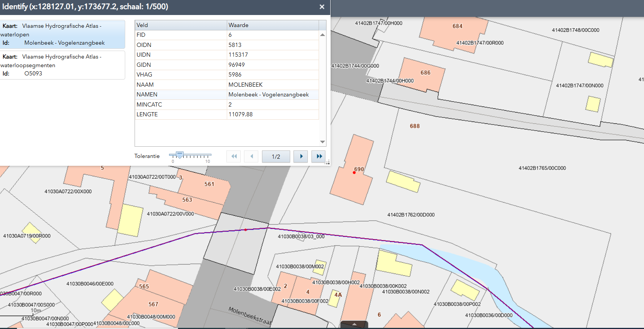Adjust the Tolerantie slider handle
The width and height of the screenshot is (644, 329).
180,155
